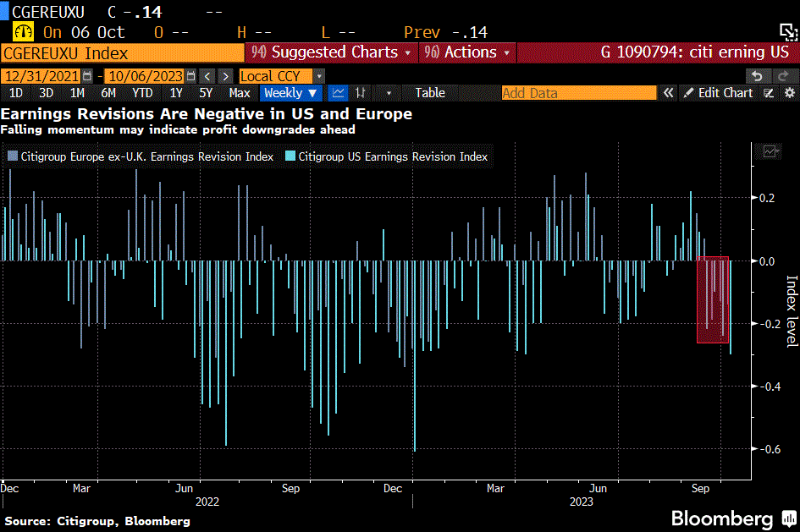Click the G 1090794 chart title label
The image size is (800, 532).
click(694, 52)
